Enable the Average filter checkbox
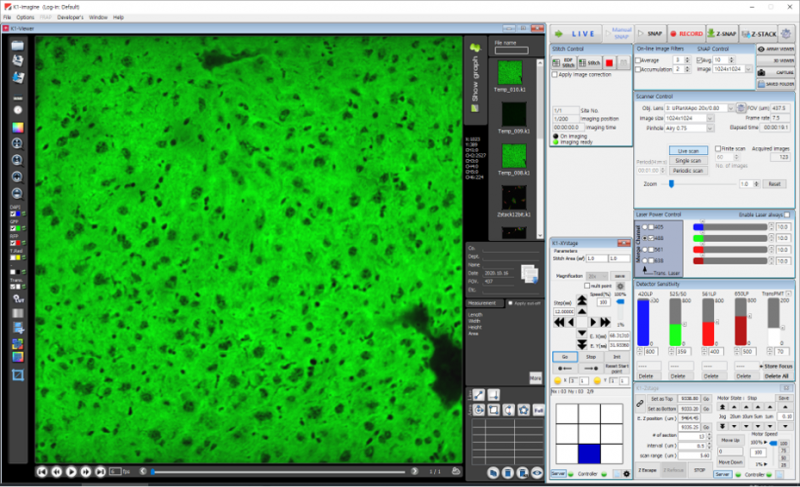Viewport: 800px width, 487px height. 638,60
